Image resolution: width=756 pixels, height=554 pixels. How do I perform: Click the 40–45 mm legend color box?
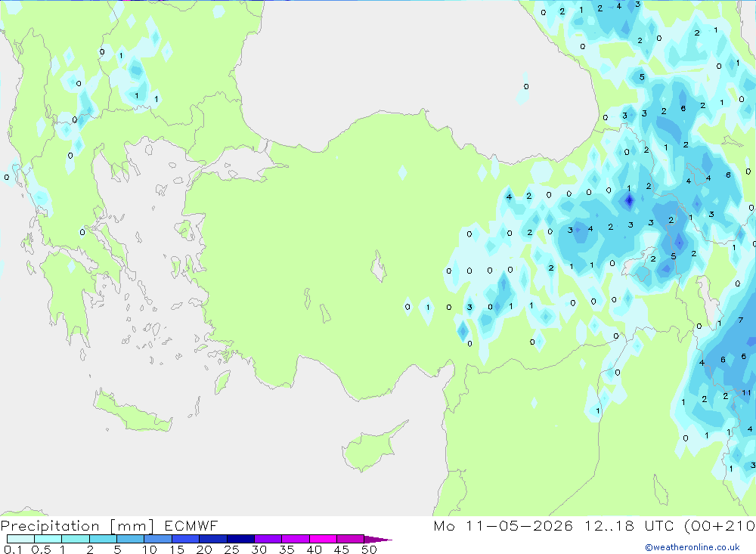[323, 539]
